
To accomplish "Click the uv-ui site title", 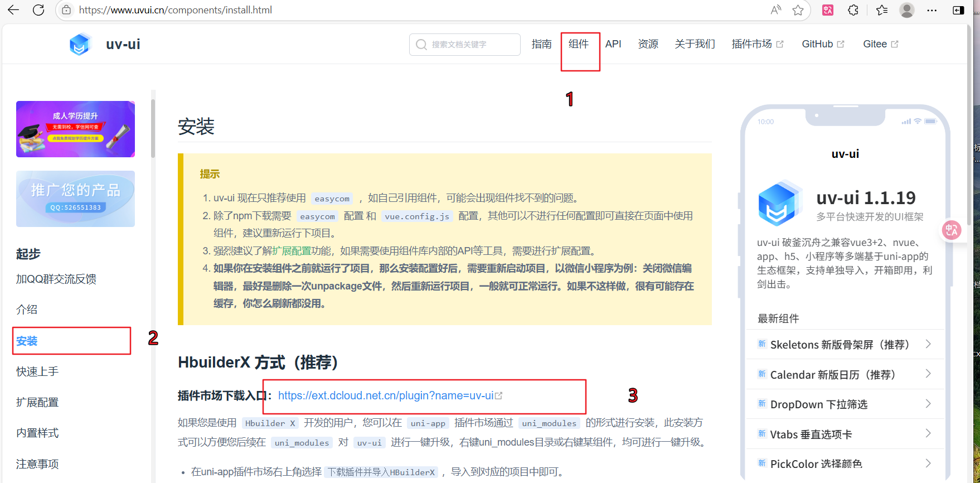I will [x=123, y=44].
